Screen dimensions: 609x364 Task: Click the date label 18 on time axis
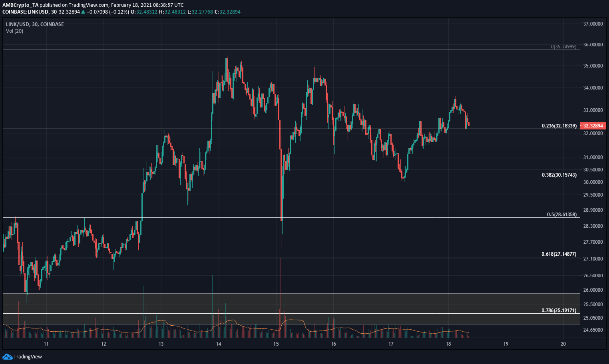tap(448, 344)
